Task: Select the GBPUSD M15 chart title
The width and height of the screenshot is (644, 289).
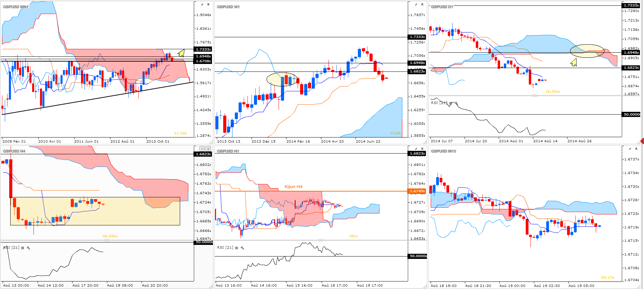Action: click(x=443, y=151)
